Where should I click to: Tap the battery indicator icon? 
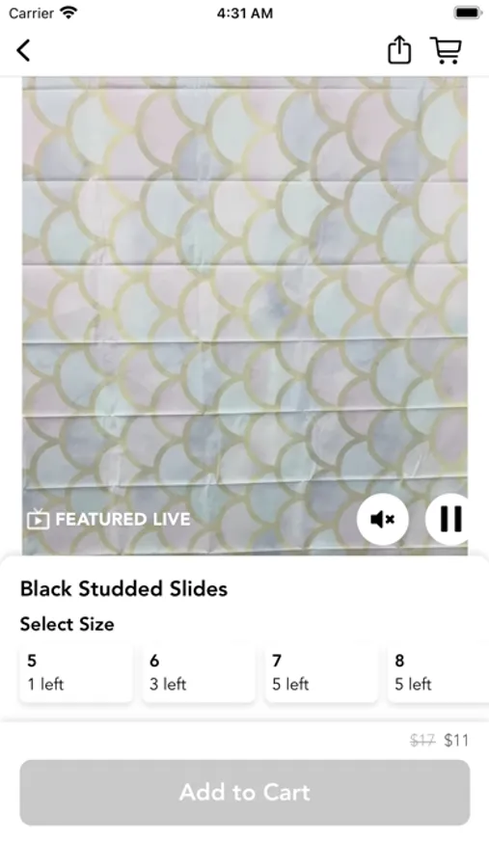pyautogui.click(x=468, y=13)
